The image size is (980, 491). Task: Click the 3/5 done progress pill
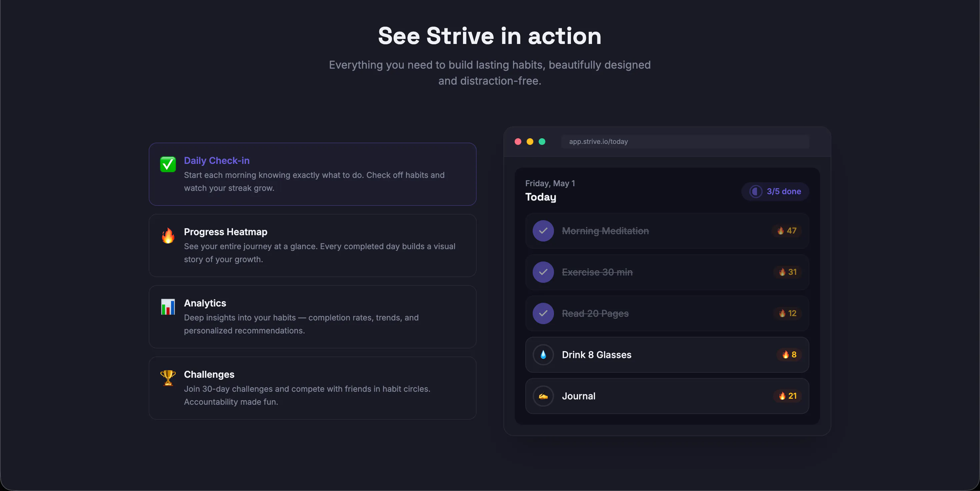pos(775,192)
